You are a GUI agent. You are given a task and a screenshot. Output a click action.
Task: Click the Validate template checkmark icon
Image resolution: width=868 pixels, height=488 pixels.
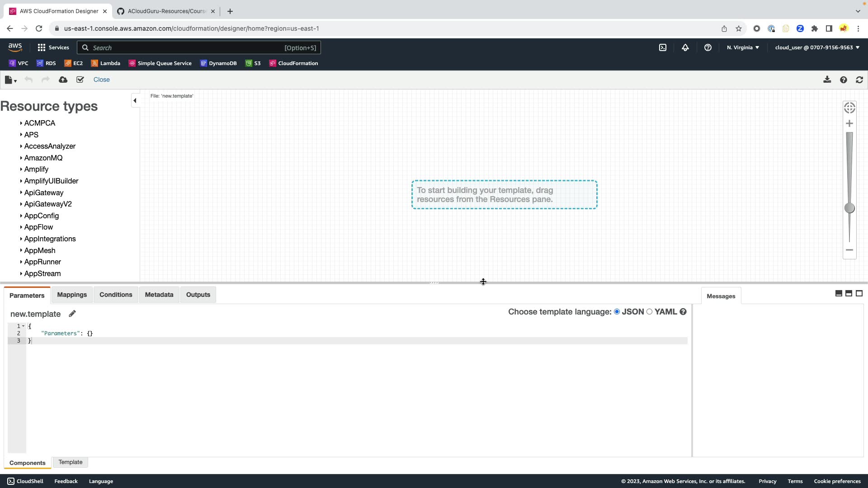(x=80, y=80)
